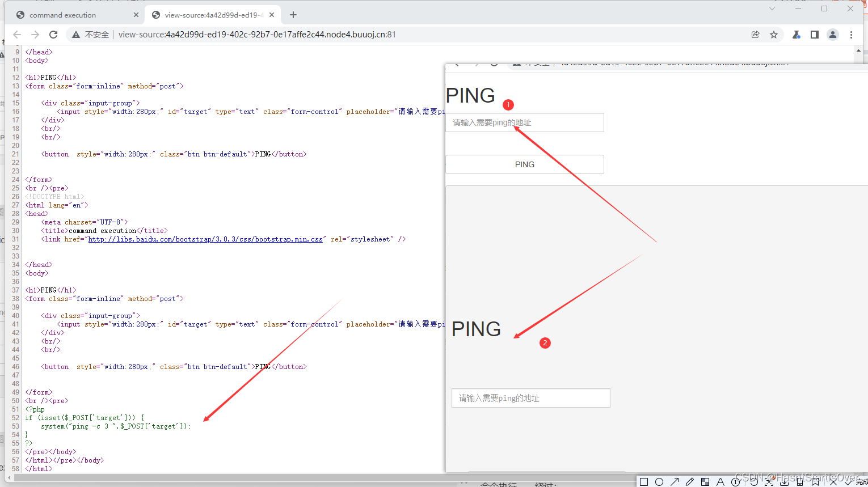Open a new browser tab
The width and height of the screenshot is (868, 487).
pos(293,15)
